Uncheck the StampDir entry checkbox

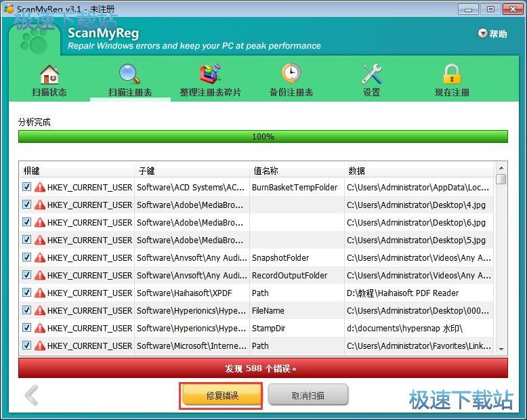26,328
